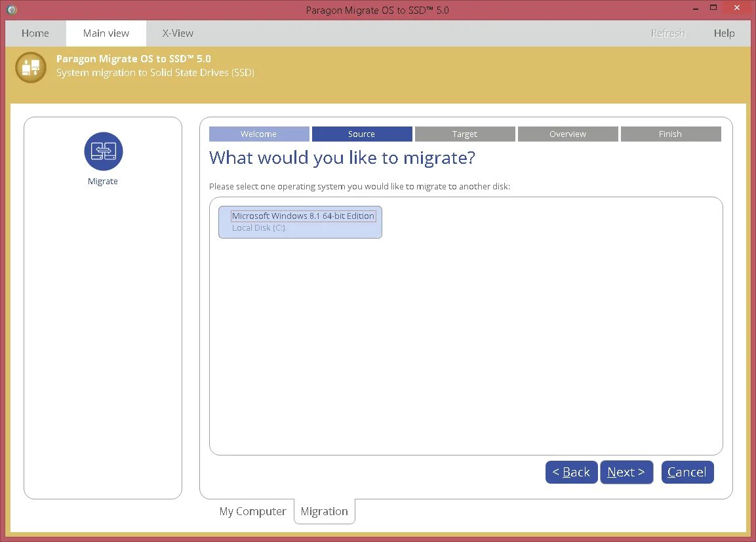Cancel the migration wizard
This screenshot has height=542, width=756.
coord(687,472)
